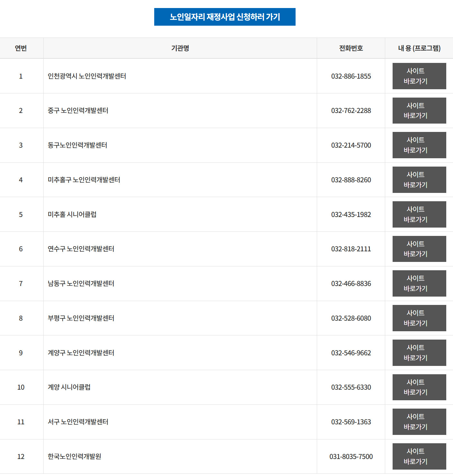
Task: Open the 사이트 바로가기 link for 계양 시니어클럽
Action: [419, 387]
